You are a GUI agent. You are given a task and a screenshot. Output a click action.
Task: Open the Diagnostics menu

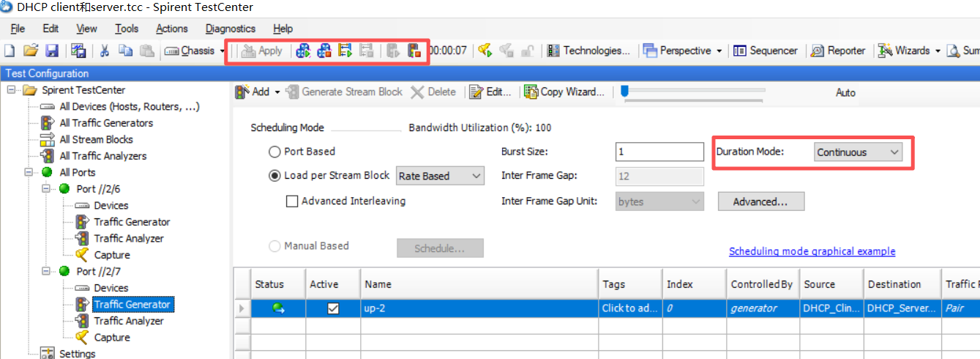tap(231, 29)
